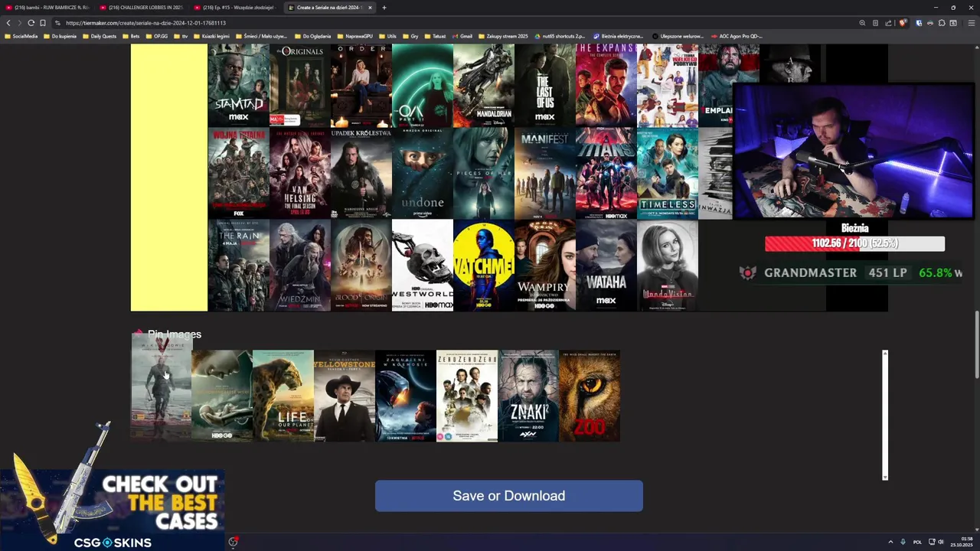Select the Yellowstone poster in the image pool
Viewport: 980px width, 551px height.
coord(345,396)
